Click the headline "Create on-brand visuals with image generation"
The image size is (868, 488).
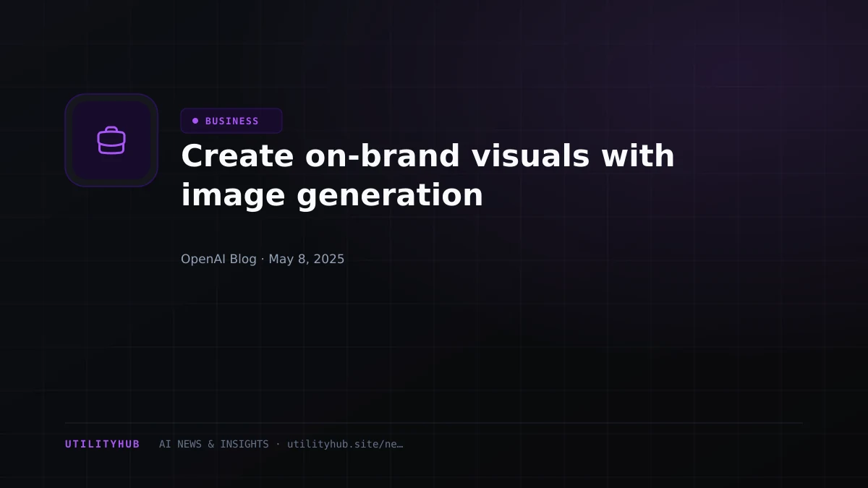click(x=427, y=175)
